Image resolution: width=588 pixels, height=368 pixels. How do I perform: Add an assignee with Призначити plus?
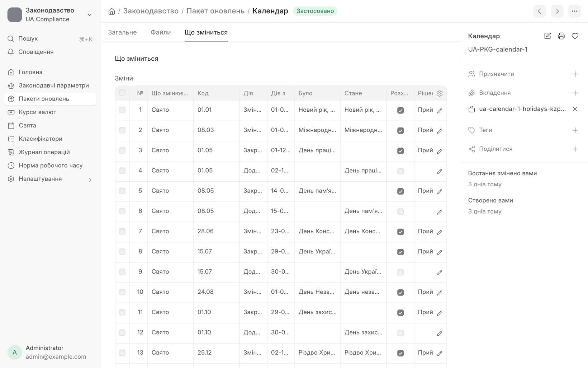[575, 74]
